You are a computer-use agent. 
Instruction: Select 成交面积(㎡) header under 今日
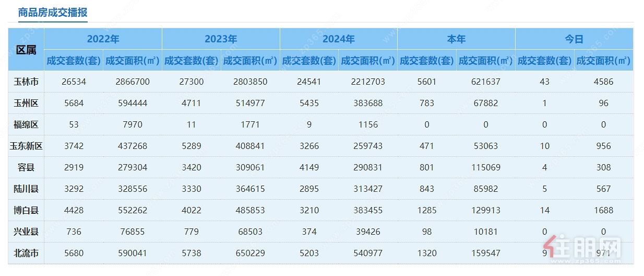click(604, 61)
